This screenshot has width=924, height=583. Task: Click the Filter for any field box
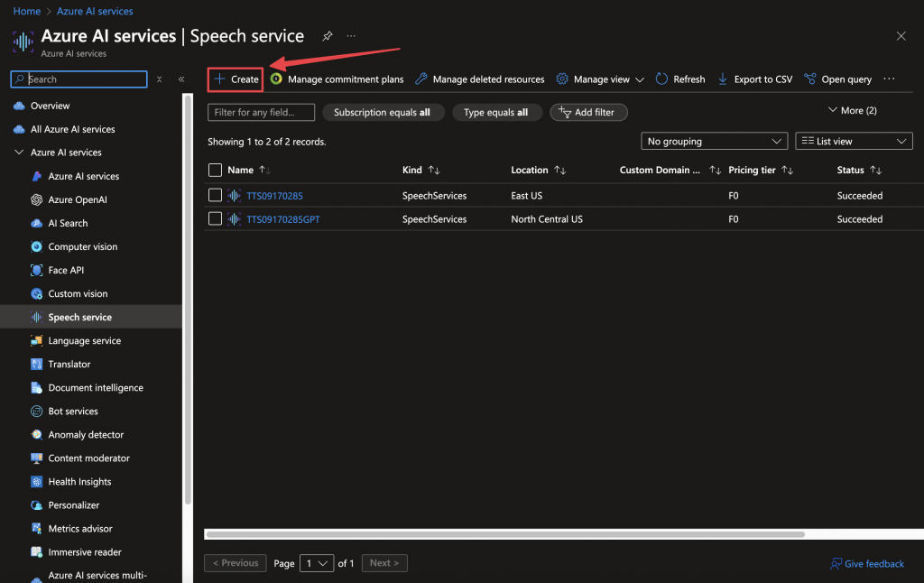click(x=261, y=112)
